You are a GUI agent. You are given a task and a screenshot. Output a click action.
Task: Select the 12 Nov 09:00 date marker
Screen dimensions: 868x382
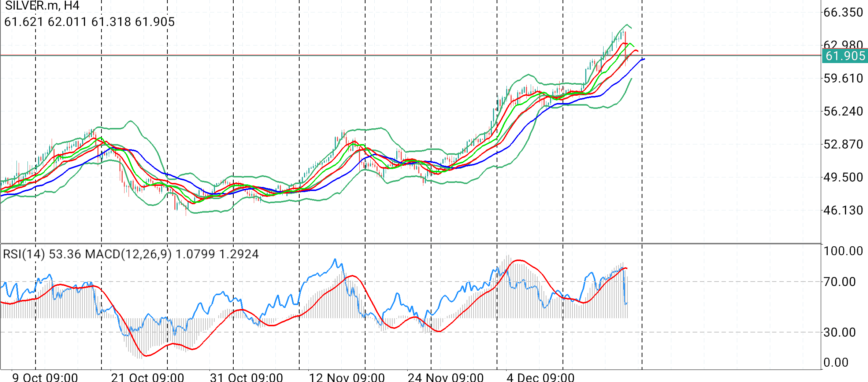[x=347, y=377]
